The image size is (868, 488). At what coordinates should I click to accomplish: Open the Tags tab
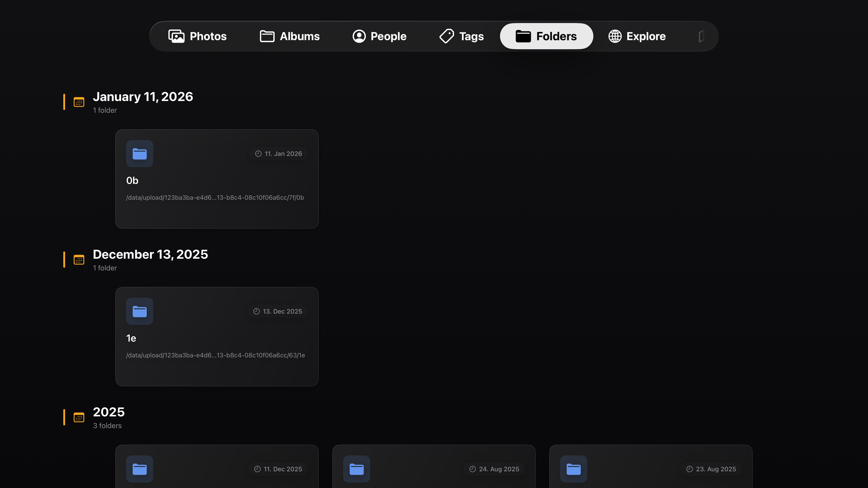click(462, 36)
